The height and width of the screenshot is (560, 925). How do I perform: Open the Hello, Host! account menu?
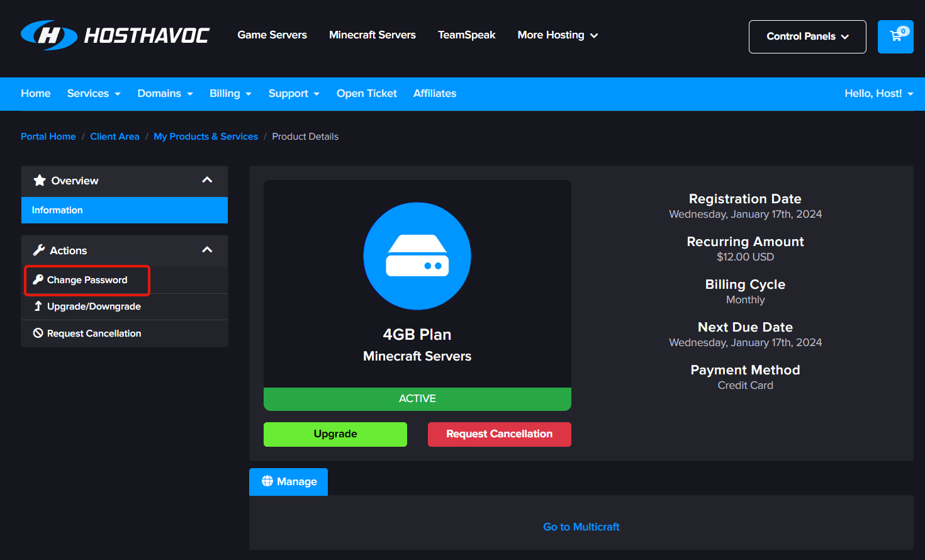pyautogui.click(x=878, y=94)
